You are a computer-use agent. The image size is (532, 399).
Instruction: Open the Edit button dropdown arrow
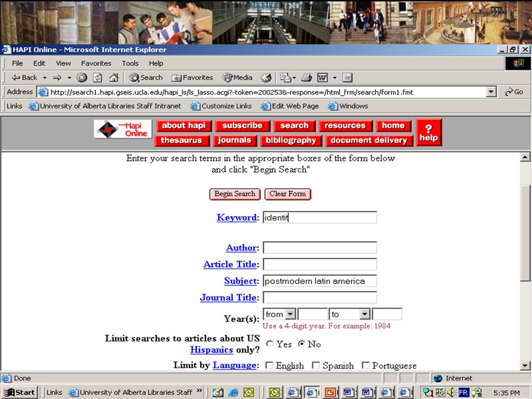pyautogui.click(x=335, y=78)
